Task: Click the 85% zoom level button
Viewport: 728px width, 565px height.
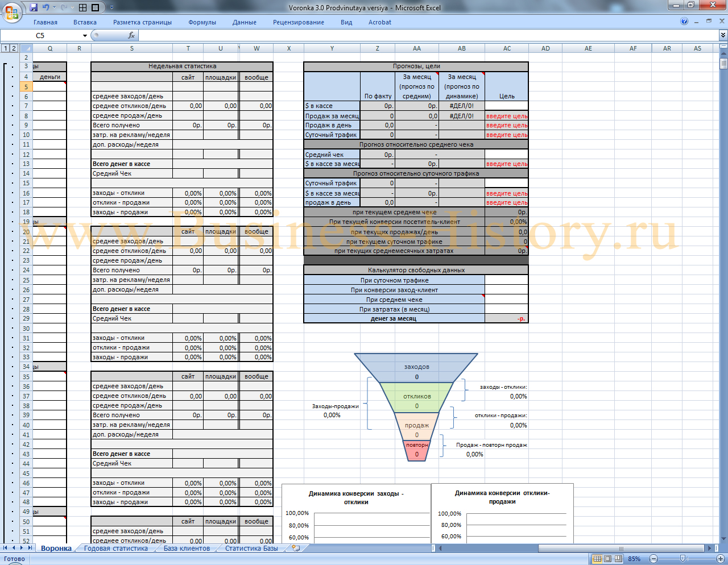Action: click(x=634, y=559)
